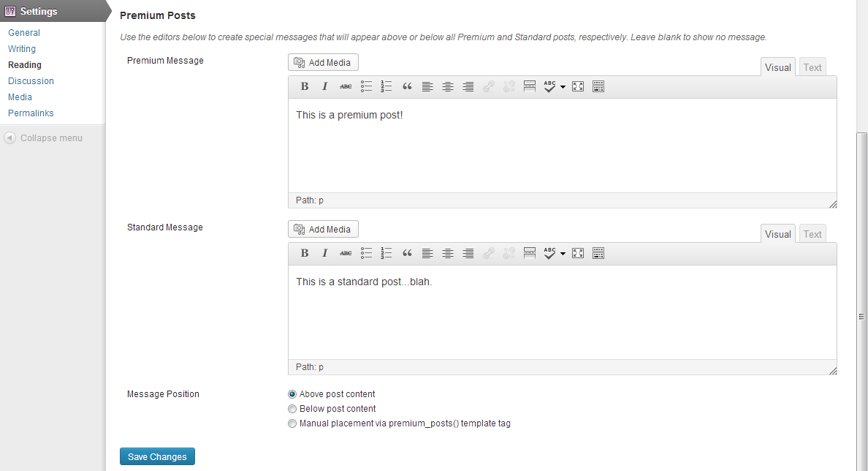Show kitchen sink in Premium Message editor
Image resolution: width=868 pixels, height=471 pixels.
[598, 86]
